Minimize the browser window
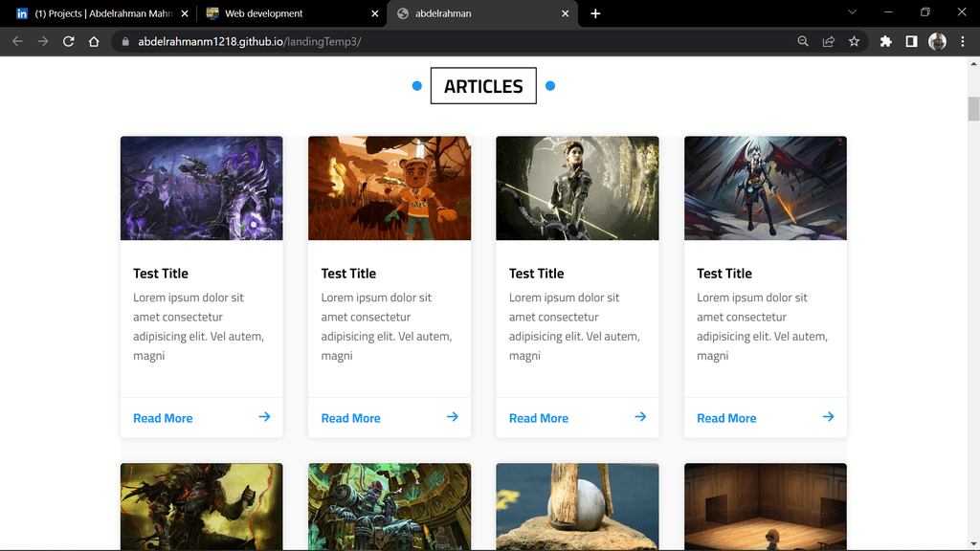The width and height of the screenshot is (980, 551). pyautogui.click(x=888, y=11)
